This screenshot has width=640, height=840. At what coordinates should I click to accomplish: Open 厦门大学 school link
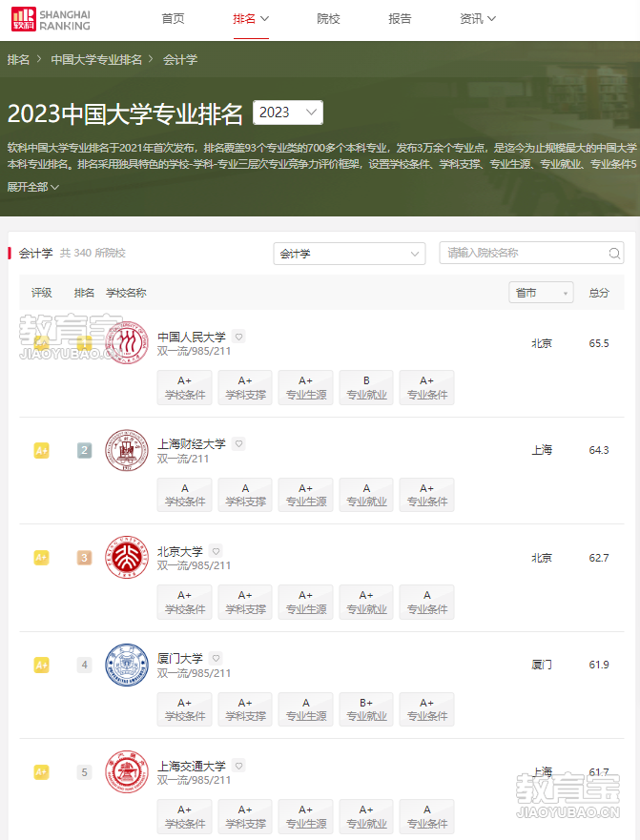[180, 659]
